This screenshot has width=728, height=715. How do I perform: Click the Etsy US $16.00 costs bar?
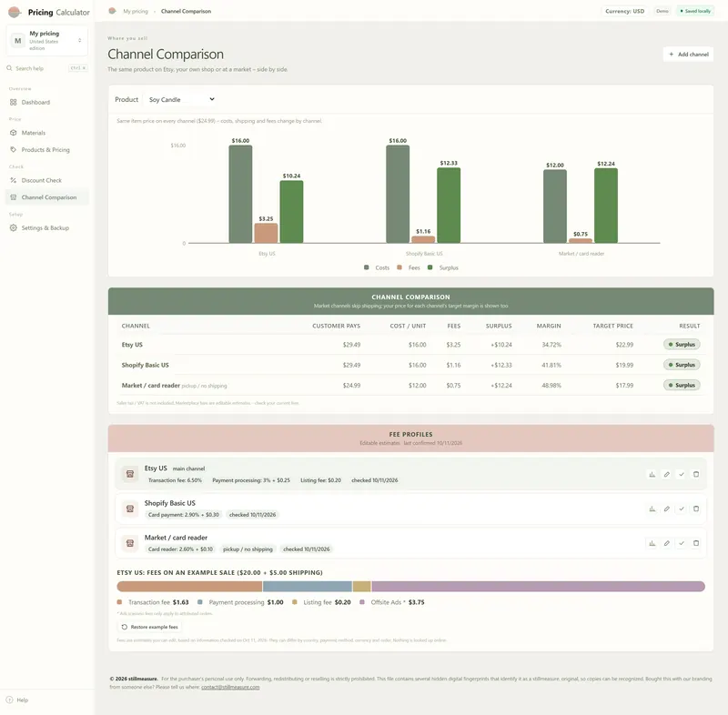click(240, 194)
